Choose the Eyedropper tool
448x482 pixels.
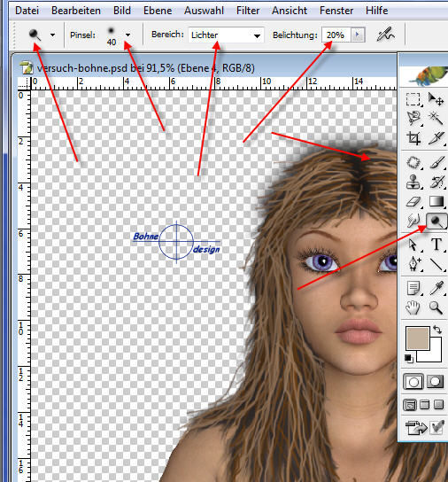point(436,288)
